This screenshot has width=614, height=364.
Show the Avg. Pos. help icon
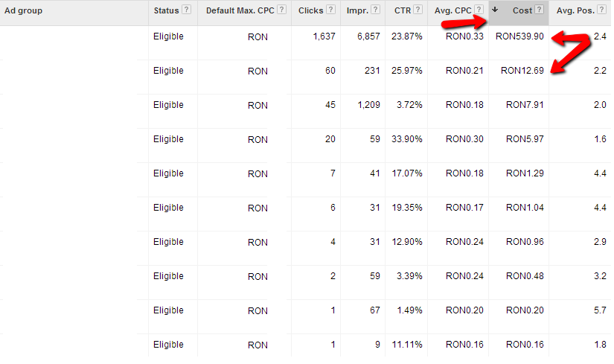tap(602, 10)
